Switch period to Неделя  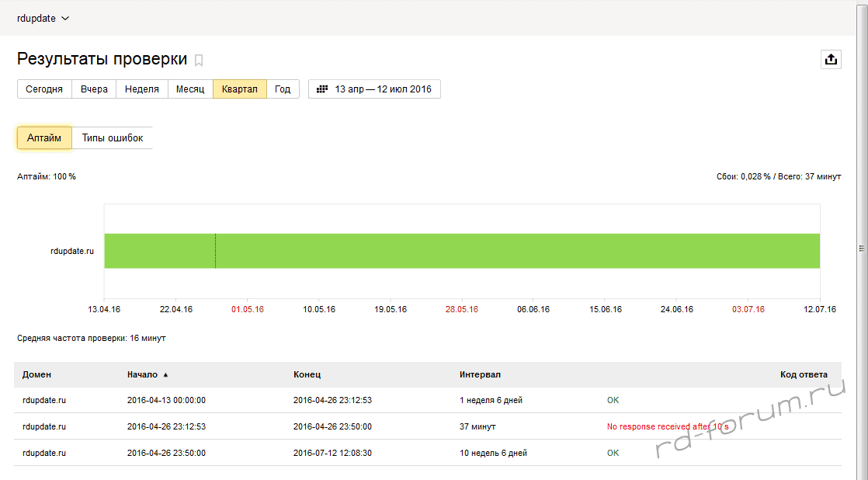point(141,89)
